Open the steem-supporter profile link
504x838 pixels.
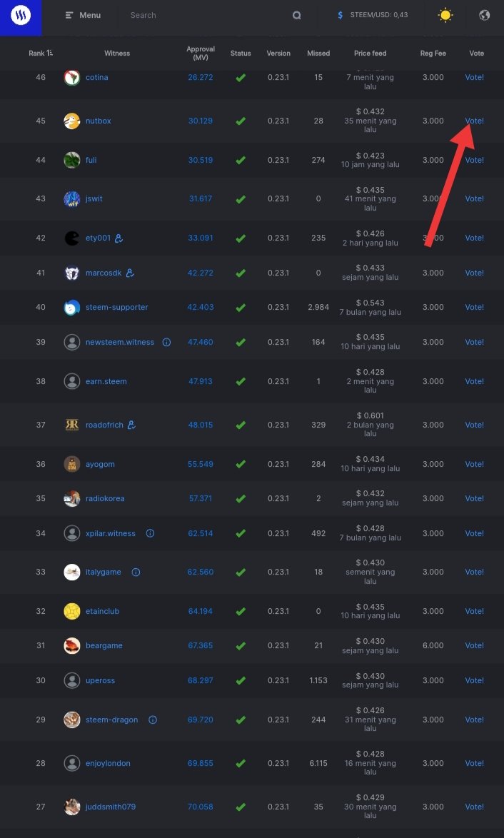[x=116, y=308]
